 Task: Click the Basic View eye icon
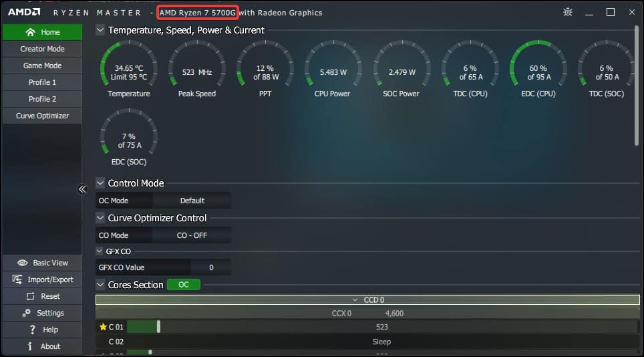click(x=23, y=263)
